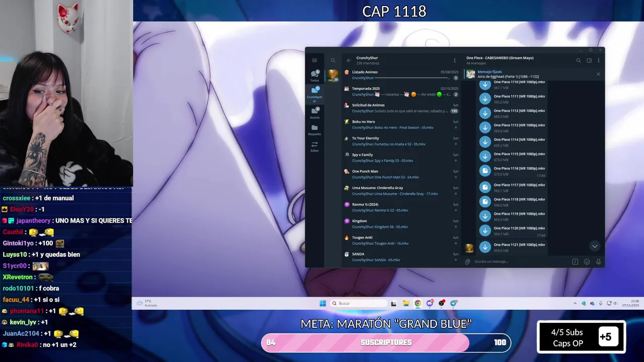Select the Todos chat folder
644x362 pixels.
(314, 75)
